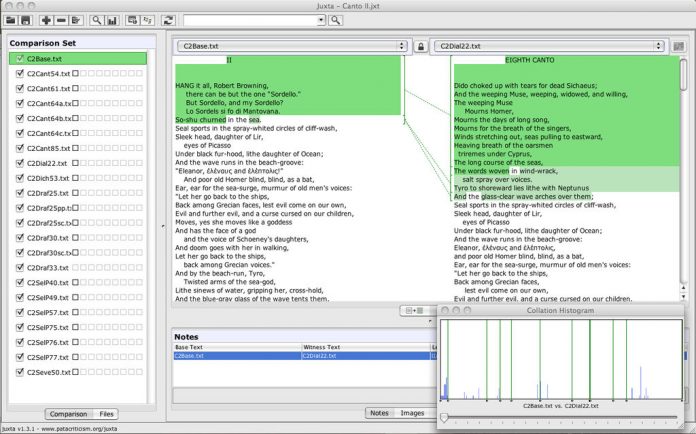Select the C2SelP75.txt document row
This screenshot has height=434, width=696.
(x=78, y=327)
